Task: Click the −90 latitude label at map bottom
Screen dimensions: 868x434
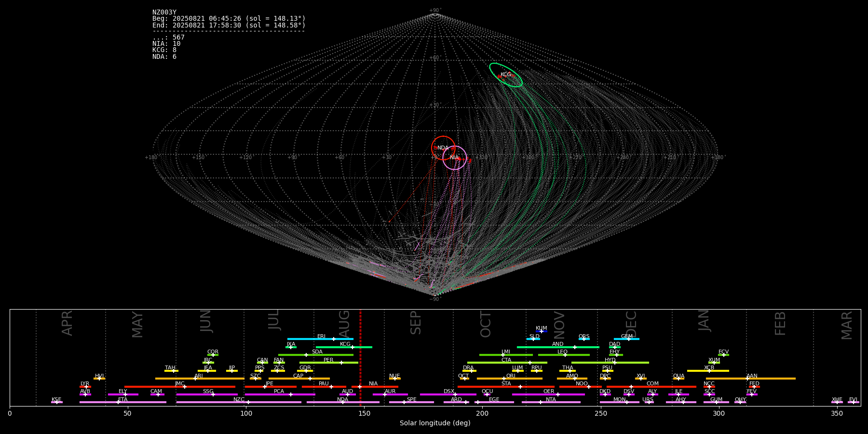Action: 434,299
